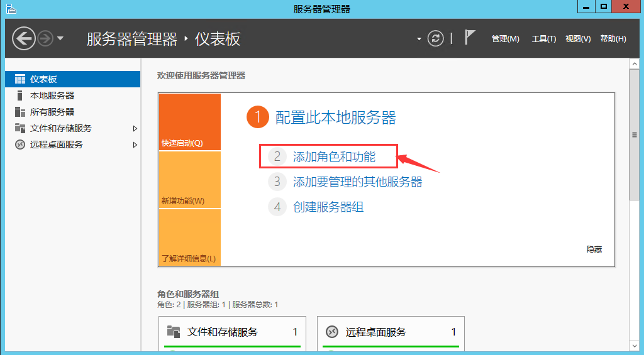Click the scrollbar up arrow

click(x=635, y=64)
